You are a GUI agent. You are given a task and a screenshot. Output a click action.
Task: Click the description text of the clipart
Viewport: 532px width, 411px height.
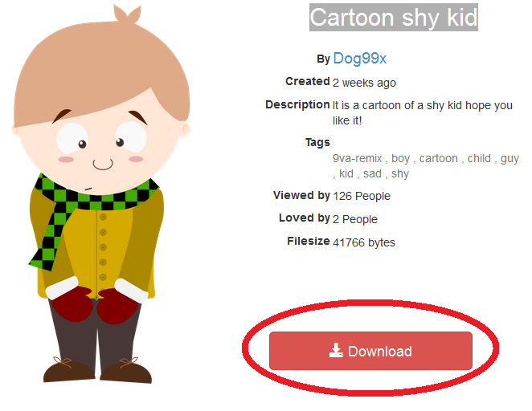point(423,113)
